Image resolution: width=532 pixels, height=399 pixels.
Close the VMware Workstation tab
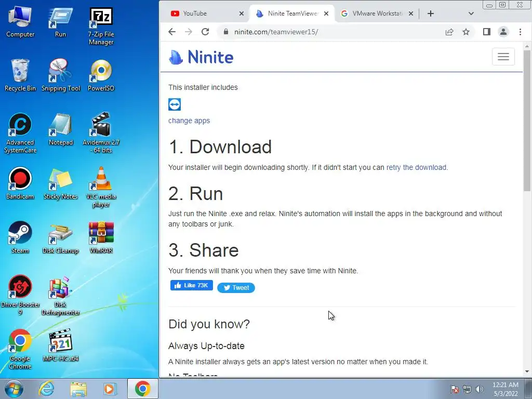click(410, 14)
